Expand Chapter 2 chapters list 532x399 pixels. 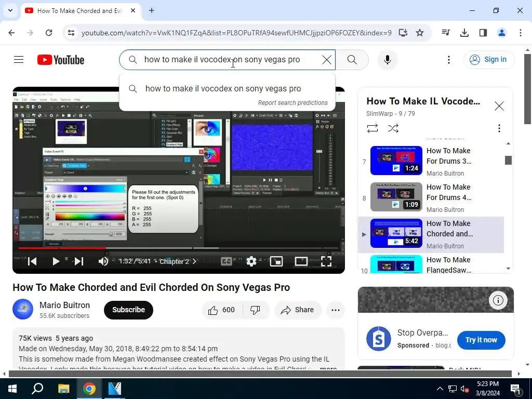click(x=178, y=261)
